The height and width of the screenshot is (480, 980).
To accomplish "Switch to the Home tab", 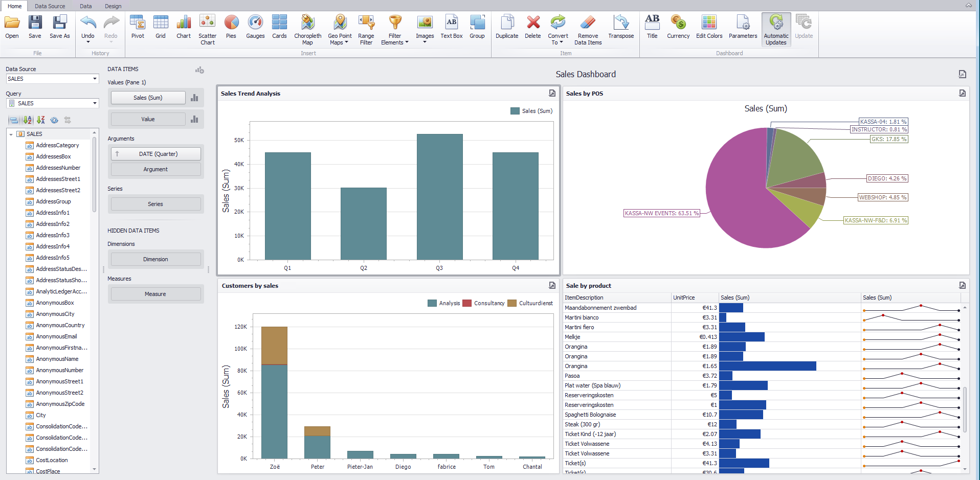I will [x=15, y=6].
